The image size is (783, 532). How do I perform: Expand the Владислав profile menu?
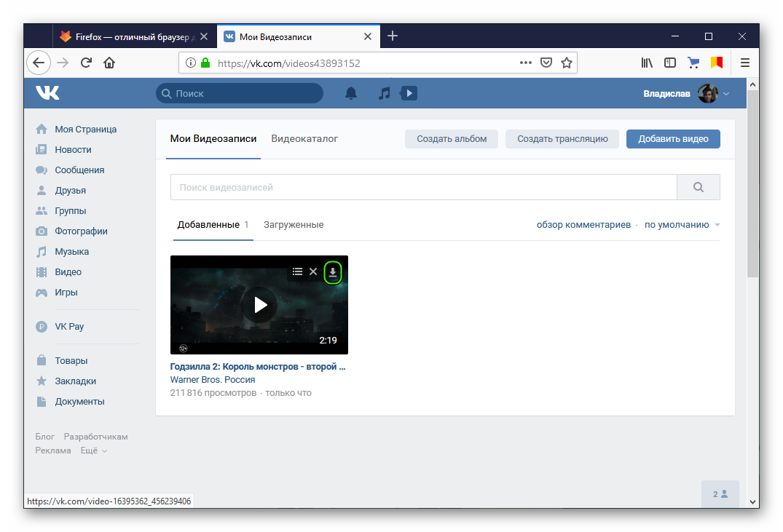point(686,93)
